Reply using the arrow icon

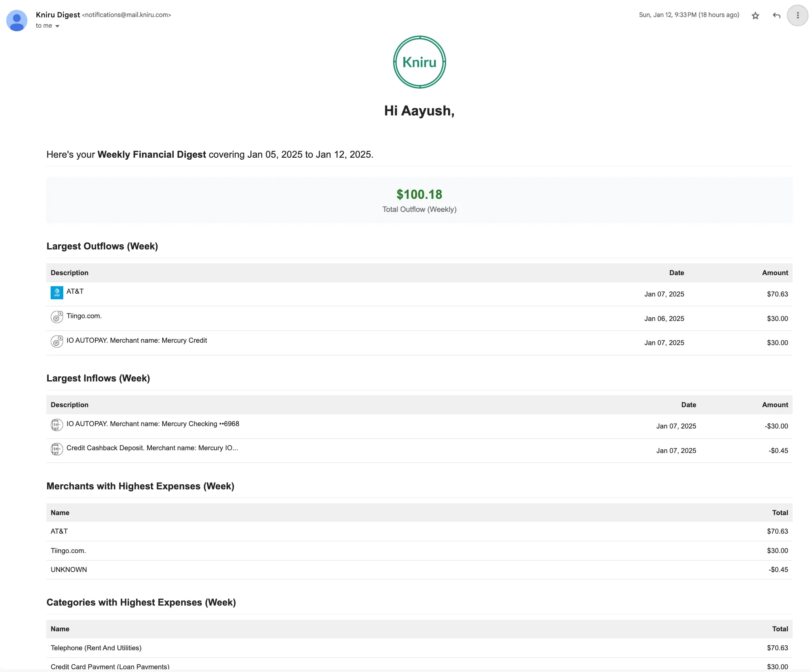pos(776,16)
